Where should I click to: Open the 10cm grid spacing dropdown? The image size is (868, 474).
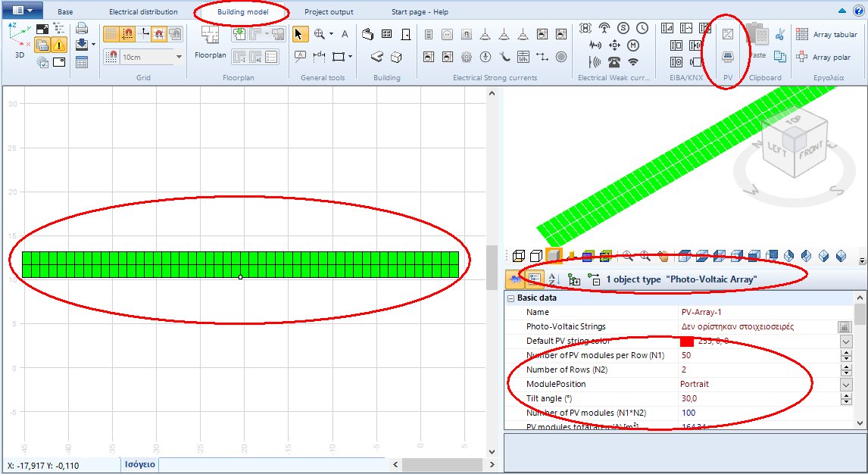179,57
